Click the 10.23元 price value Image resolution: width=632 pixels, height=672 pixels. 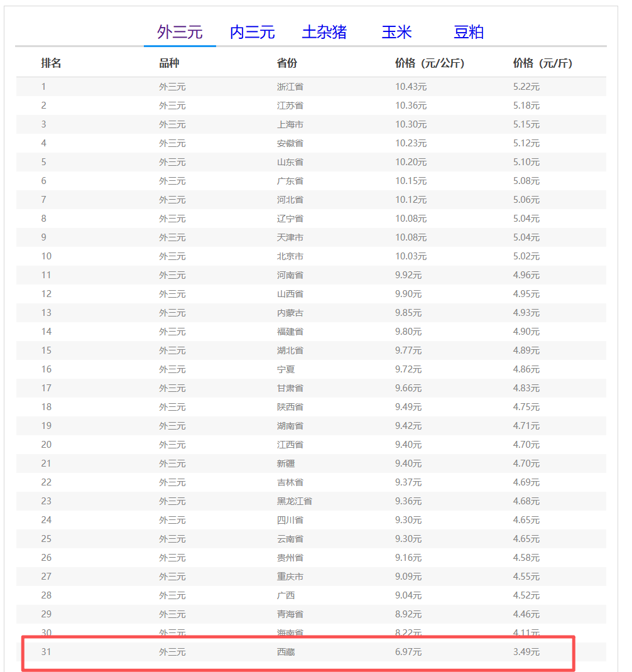click(411, 143)
